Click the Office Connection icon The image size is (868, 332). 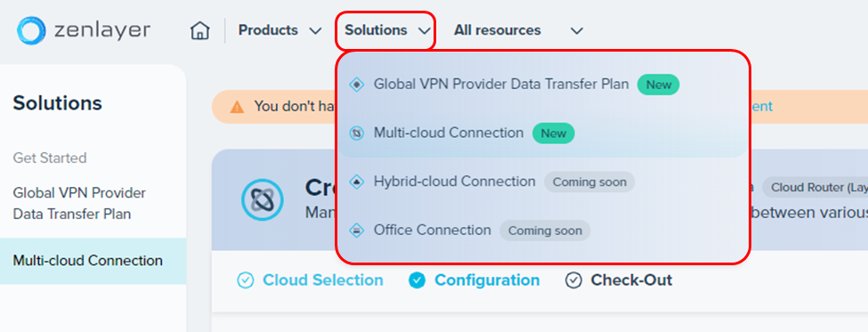coord(357,231)
